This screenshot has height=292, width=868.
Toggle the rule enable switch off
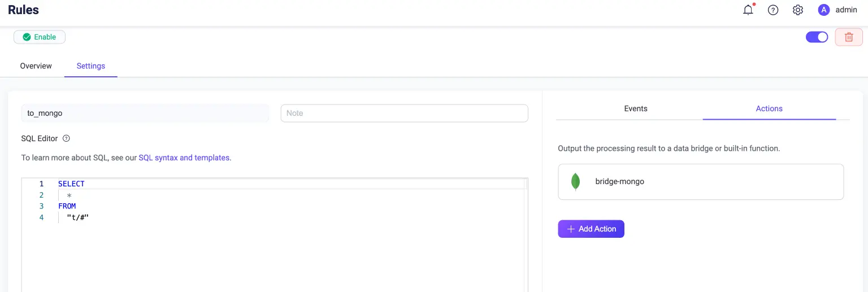(x=817, y=37)
